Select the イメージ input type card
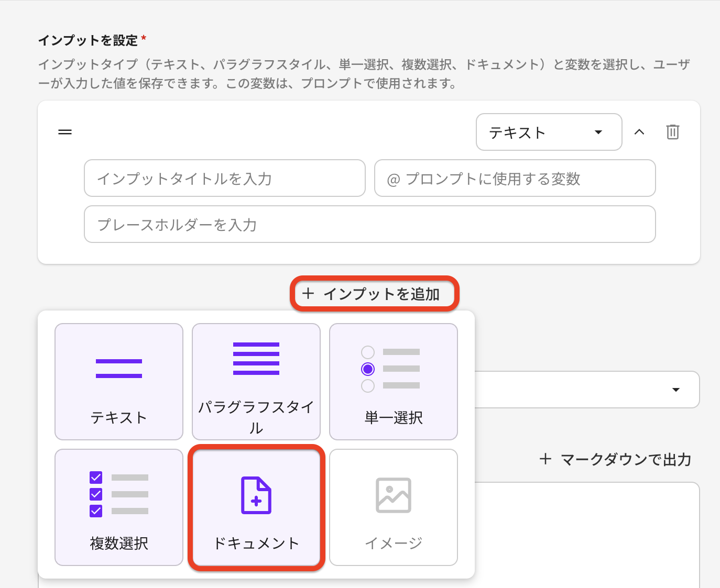Screen dimensions: 720x588 click(394, 507)
